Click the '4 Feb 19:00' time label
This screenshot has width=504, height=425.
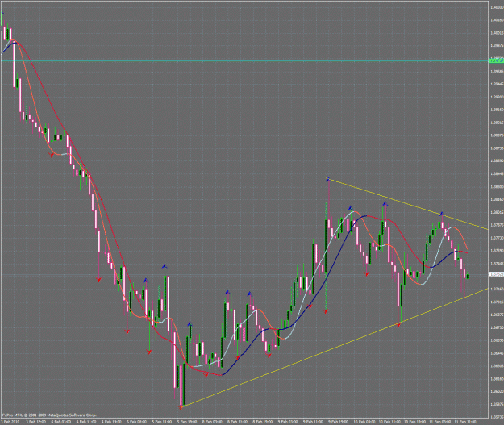(x=111, y=422)
